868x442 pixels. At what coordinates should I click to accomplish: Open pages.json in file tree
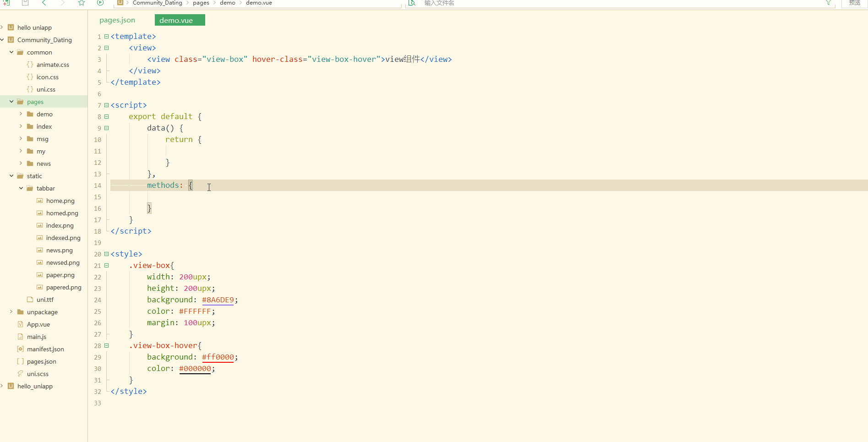click(42, 361)
